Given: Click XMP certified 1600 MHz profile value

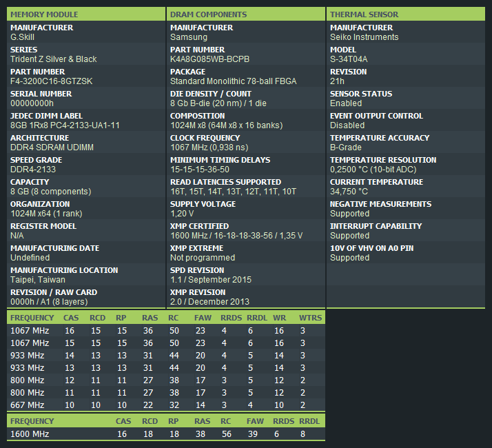Looking at the screenshot, I should (x=236, y=236).
